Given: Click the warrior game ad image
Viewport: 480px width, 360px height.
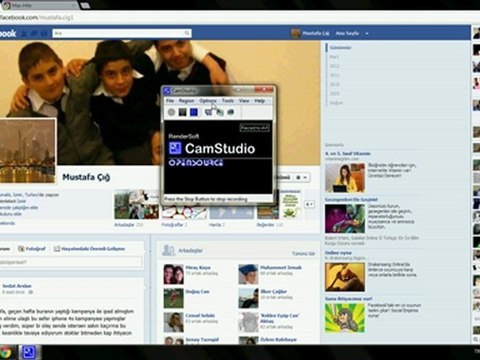Looking at the screenshot, I should (345, 277).
